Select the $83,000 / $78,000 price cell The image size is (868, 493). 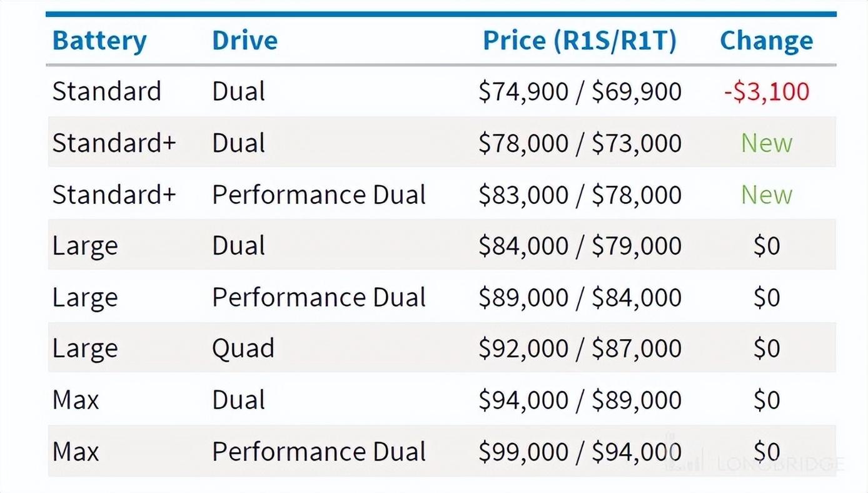[x=580, y=195]
